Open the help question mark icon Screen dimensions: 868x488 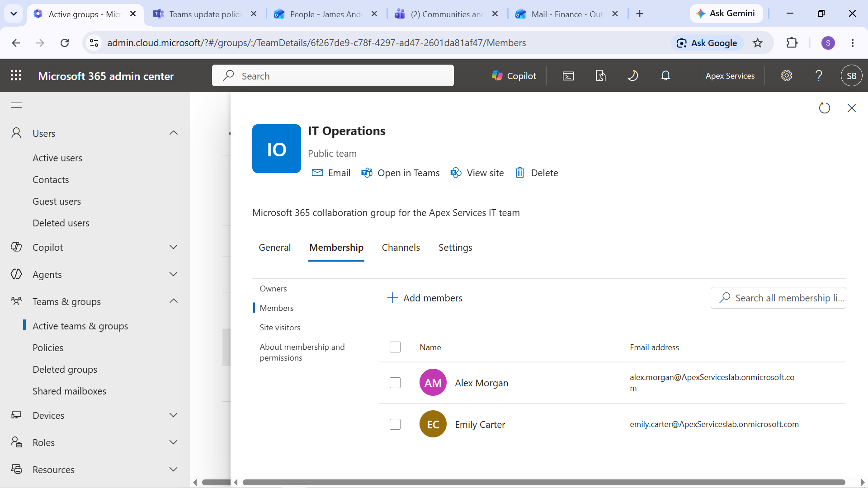coord(819,75)
